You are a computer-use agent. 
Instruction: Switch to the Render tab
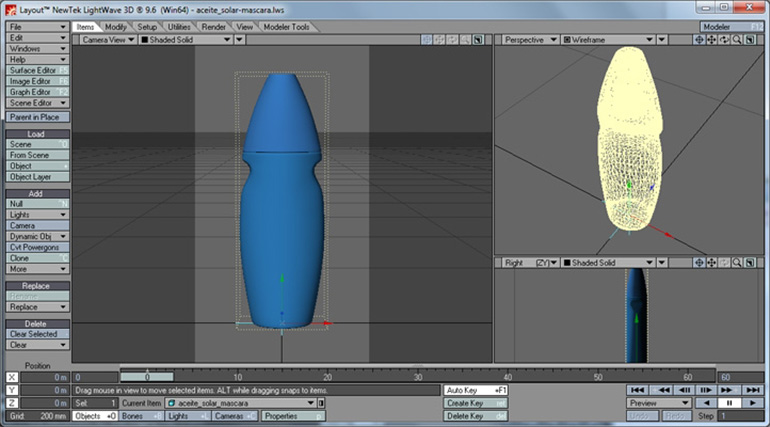pos(214,27)
